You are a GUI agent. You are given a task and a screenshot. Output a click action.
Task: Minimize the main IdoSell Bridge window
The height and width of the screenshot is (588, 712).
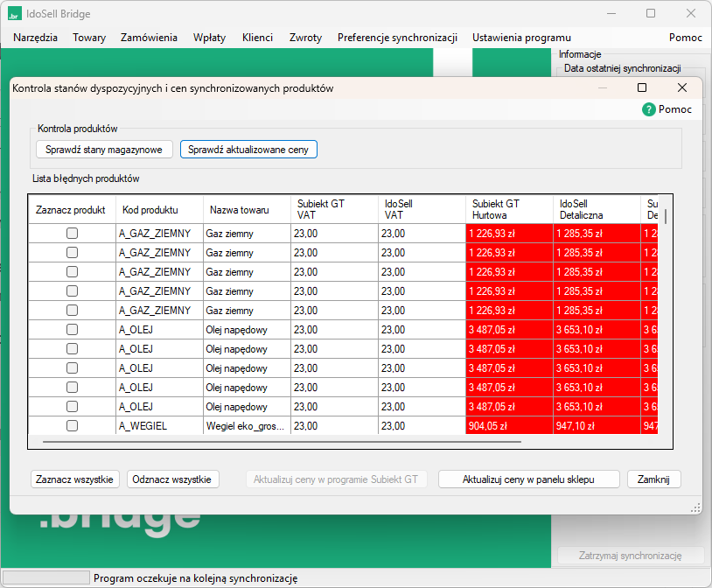pos(611,14)
